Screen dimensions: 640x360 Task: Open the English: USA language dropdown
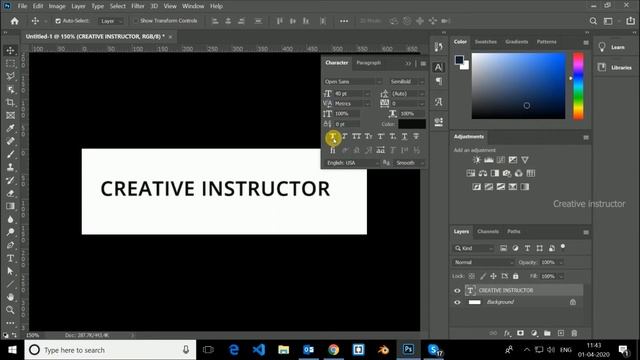coord(353,163)
